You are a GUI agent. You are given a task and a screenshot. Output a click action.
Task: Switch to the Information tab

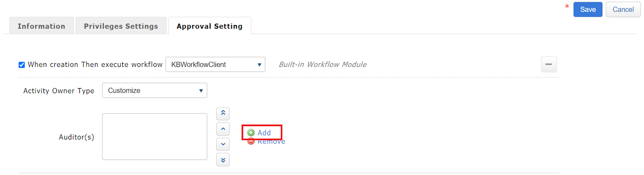41,26
